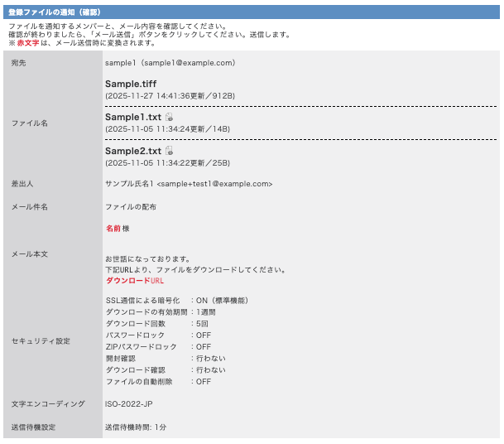Select the Sample1.txt file name
This screenshot has width=504, height=444.
(133, 117)
